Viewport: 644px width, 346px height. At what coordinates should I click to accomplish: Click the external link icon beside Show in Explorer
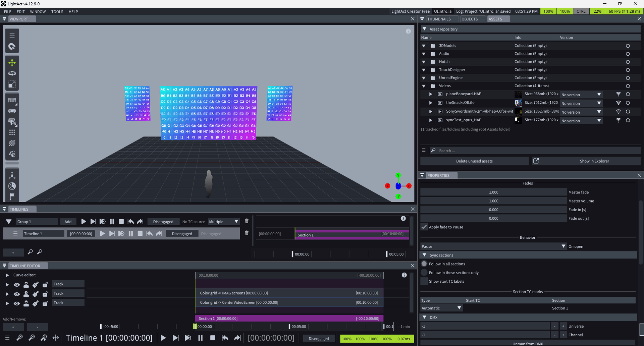[536, 161]
